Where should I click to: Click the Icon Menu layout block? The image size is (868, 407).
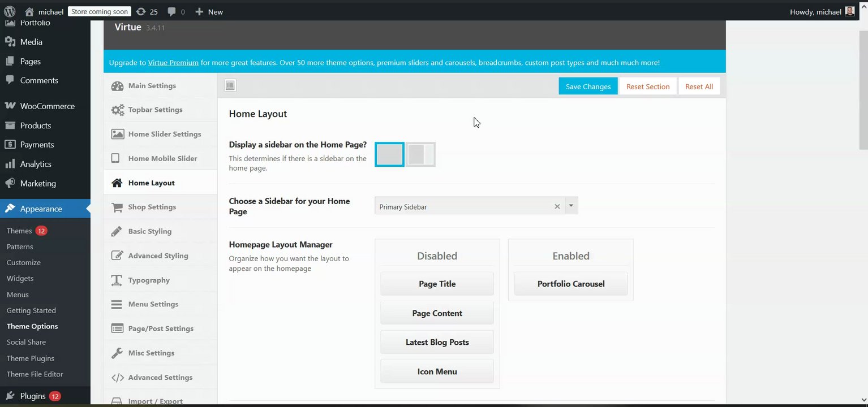pyautogui.click(x=437, y=371)
